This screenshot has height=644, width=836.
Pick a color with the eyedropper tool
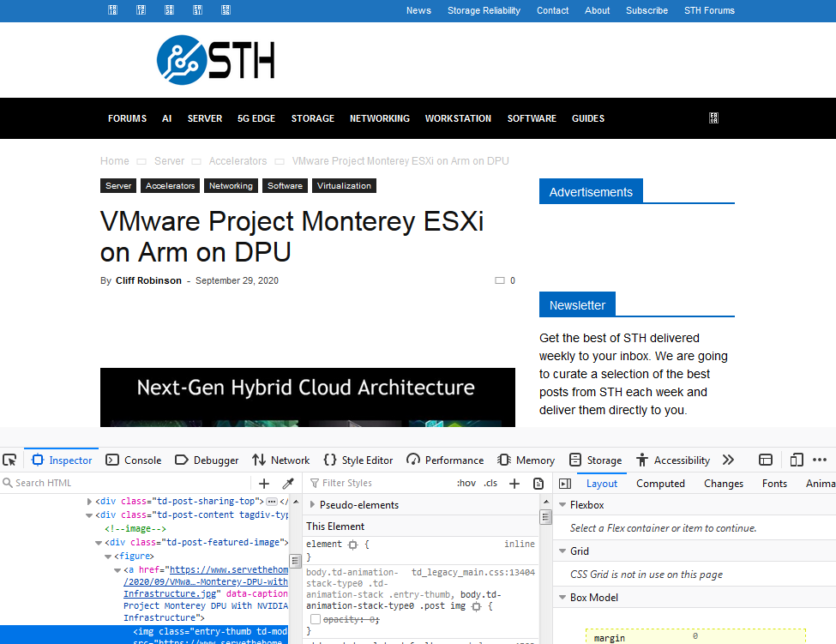point(288,484)
